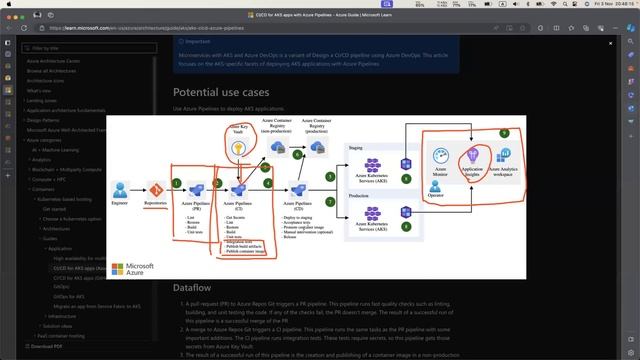Select Choose a Kubernetes option item
The image size is (640, 360).
pyautogui.click(x=72, y=219)
